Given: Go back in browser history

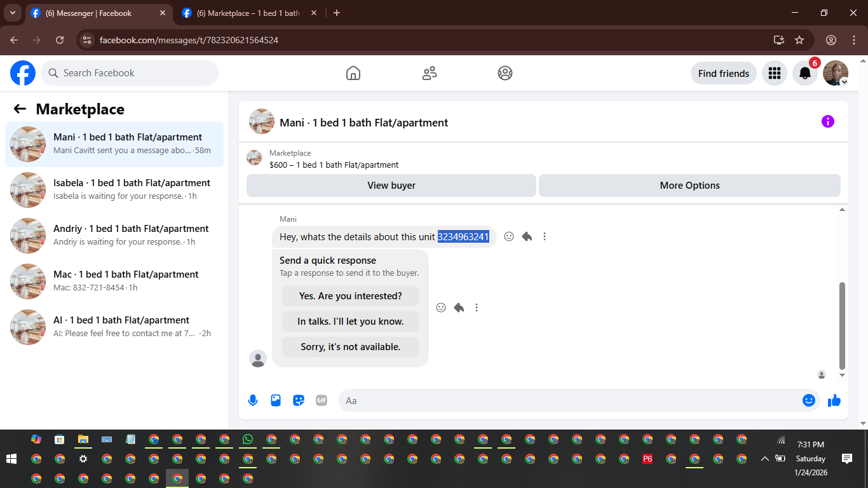Looking at the screenshot, I should pos(14,40).
